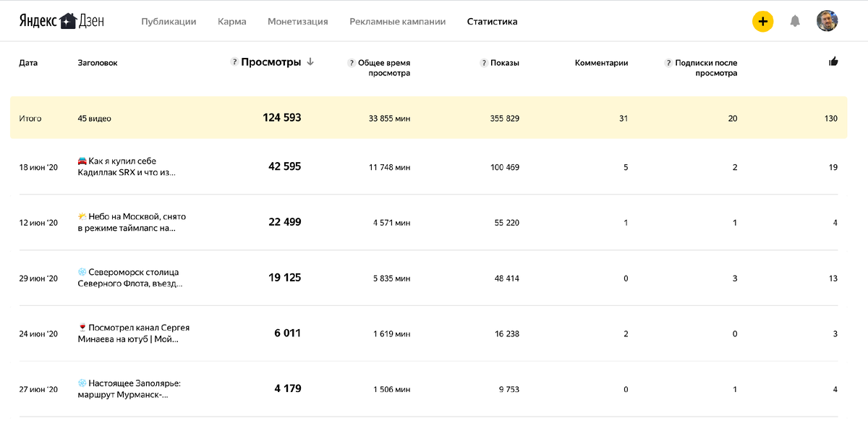Click the thumbs-up likes column icon
This screenshot has height=421, width=868.
(x=833, y=62)
